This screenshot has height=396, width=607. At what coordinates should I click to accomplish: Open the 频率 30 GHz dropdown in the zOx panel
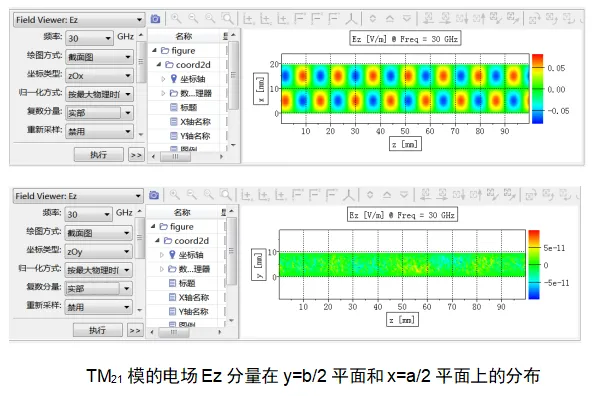(89, 38)
